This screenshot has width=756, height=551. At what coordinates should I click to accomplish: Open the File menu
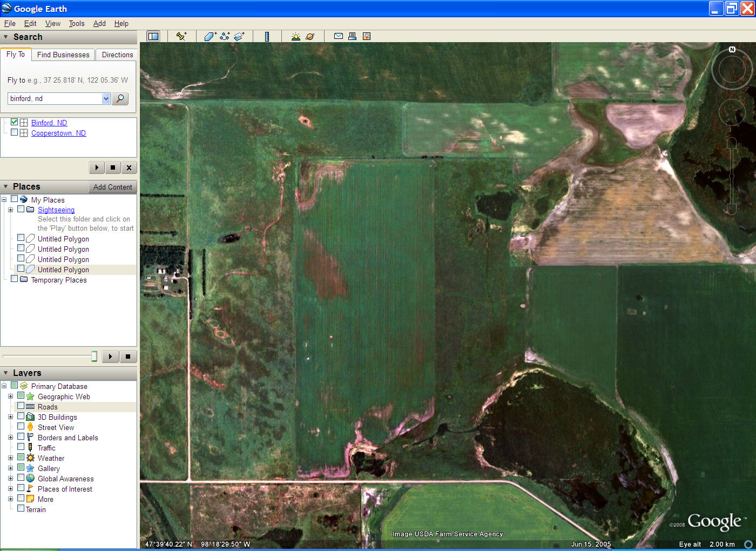tap(10, 23)
